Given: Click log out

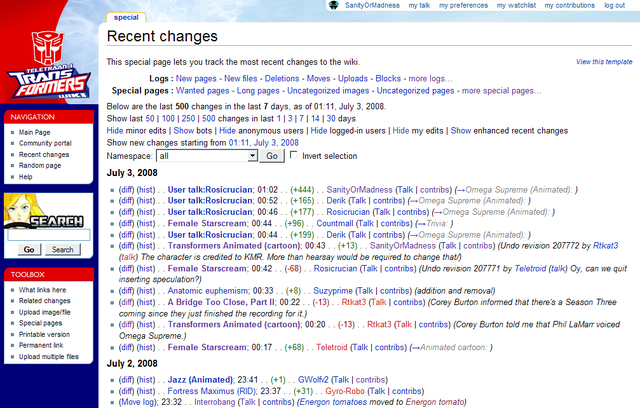Looking at the screenshot, I should [615, 5].
